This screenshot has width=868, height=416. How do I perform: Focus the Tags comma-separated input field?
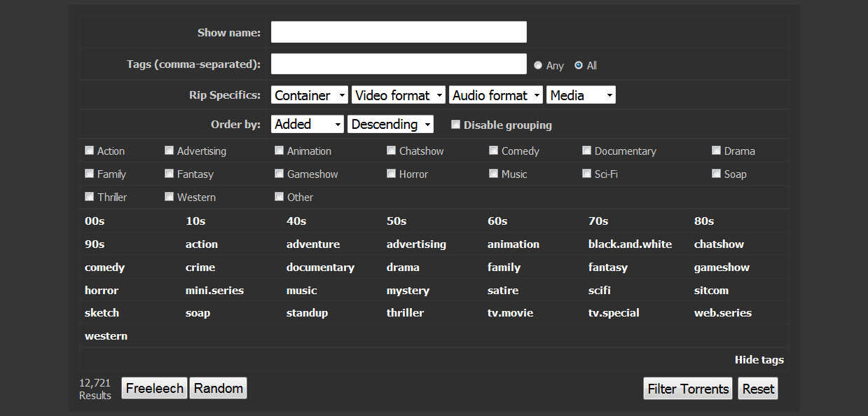tap(399, 64)
